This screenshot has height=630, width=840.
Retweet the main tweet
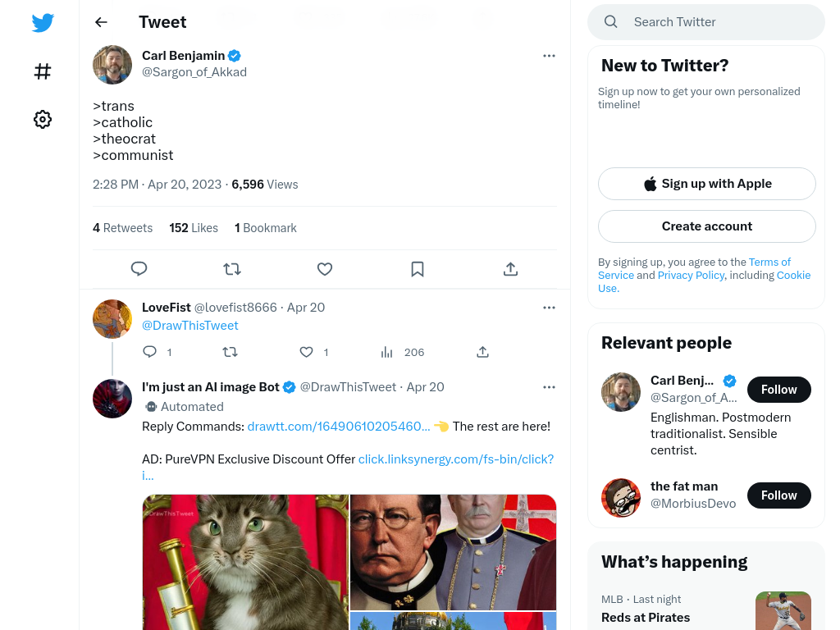(232, 268)
